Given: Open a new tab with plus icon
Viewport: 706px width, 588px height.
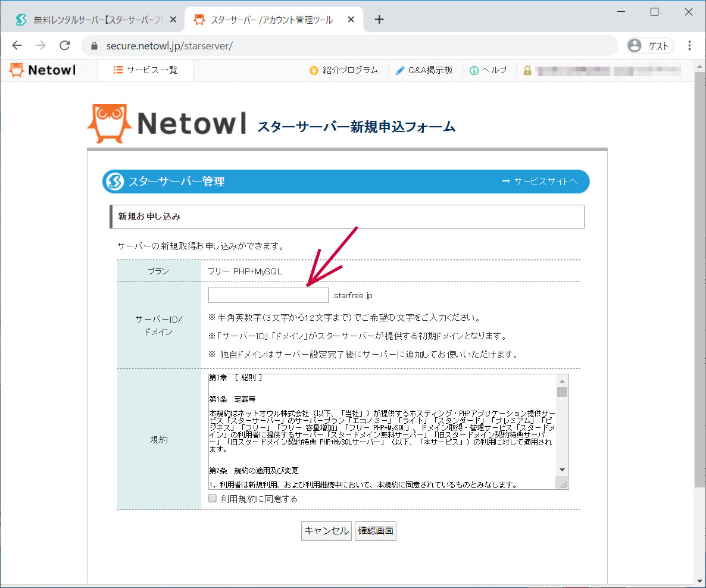Looking at the screenshot, I should 379,20.
